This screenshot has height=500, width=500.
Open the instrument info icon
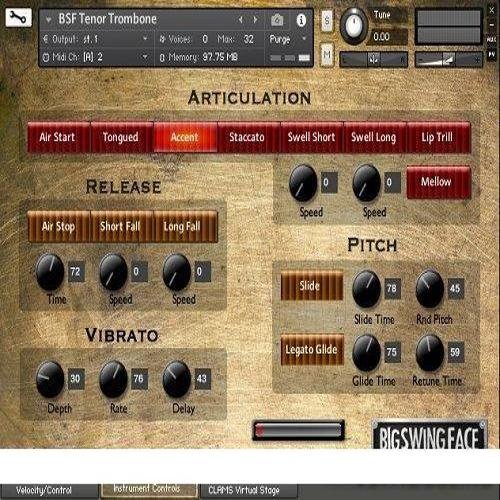301,20
